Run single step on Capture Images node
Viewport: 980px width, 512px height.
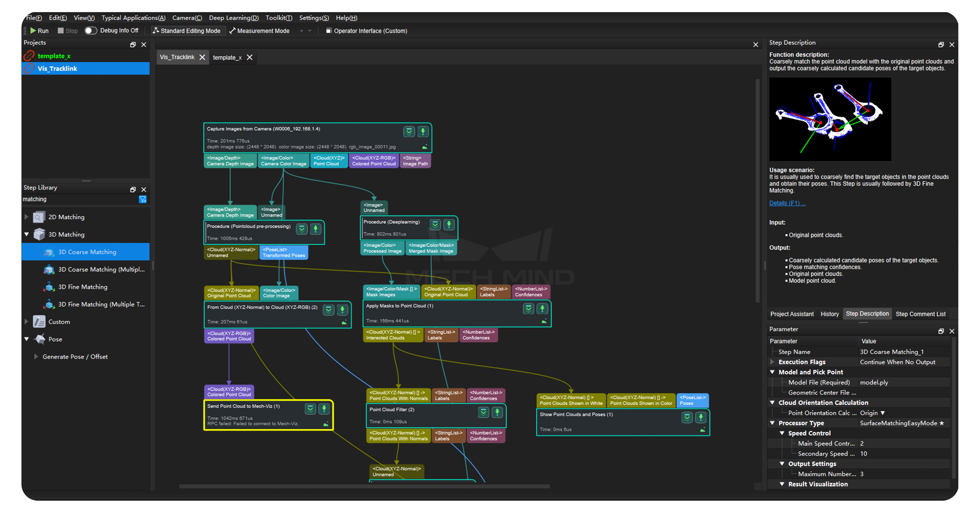(423, 132)
